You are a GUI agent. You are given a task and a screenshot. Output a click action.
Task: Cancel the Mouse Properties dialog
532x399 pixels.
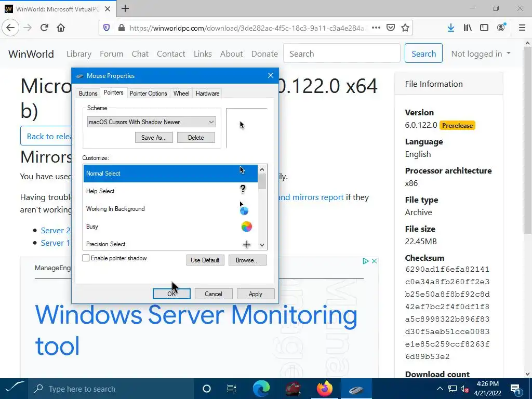pyautogui.click(x=214, y=294)
